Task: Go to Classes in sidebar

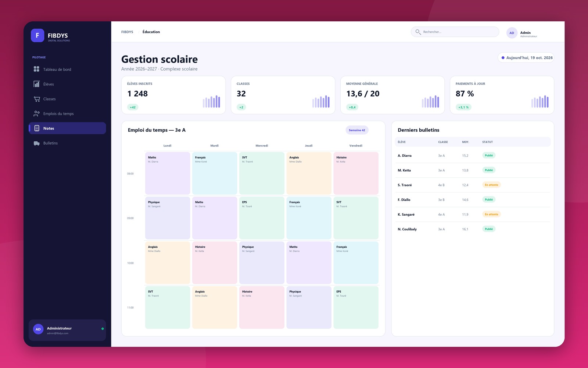Action: pos(67,99)
